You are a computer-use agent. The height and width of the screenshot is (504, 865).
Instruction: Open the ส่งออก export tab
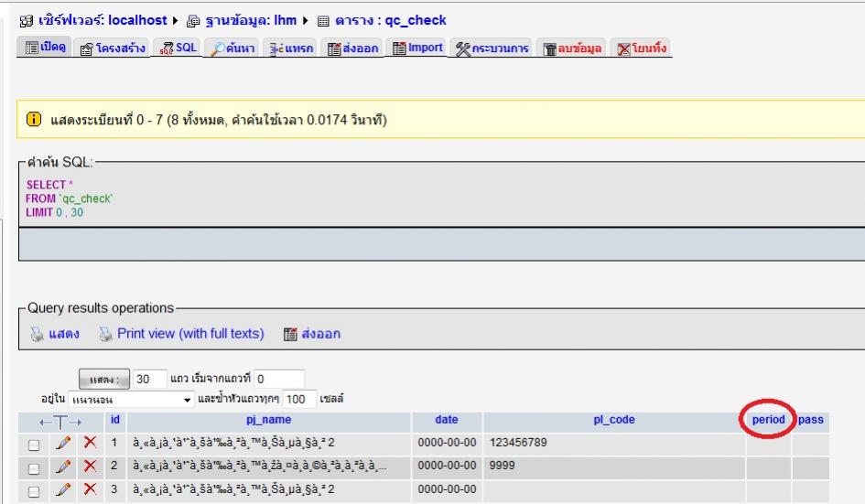[352, 48]
